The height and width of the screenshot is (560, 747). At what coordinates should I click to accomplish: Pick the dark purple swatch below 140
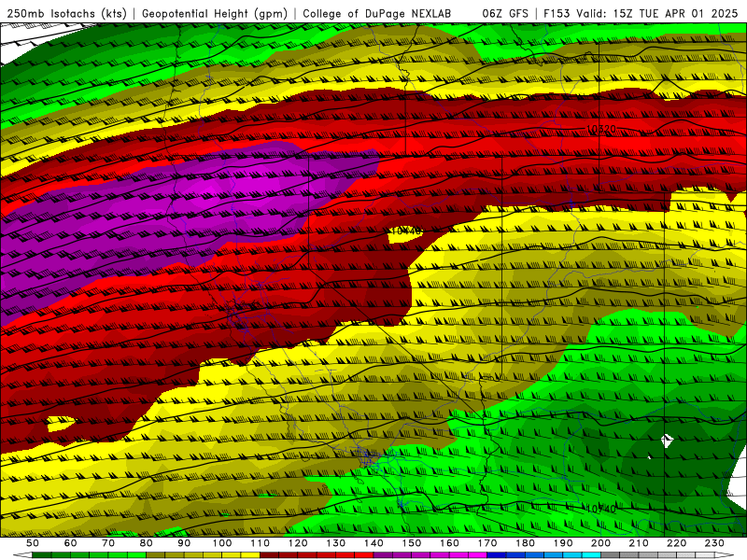(x=383, y=555)
